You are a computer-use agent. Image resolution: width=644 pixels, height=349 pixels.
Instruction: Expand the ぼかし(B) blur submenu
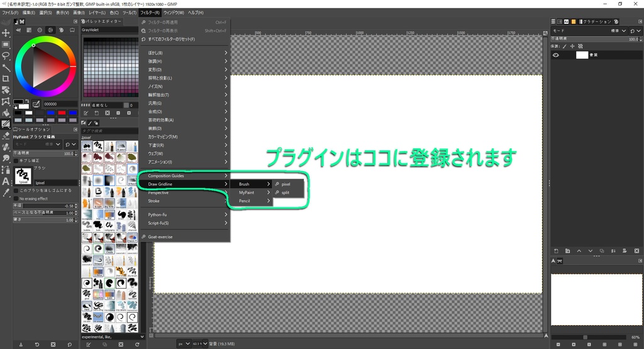pyautogui.click(x=184, y=53)
